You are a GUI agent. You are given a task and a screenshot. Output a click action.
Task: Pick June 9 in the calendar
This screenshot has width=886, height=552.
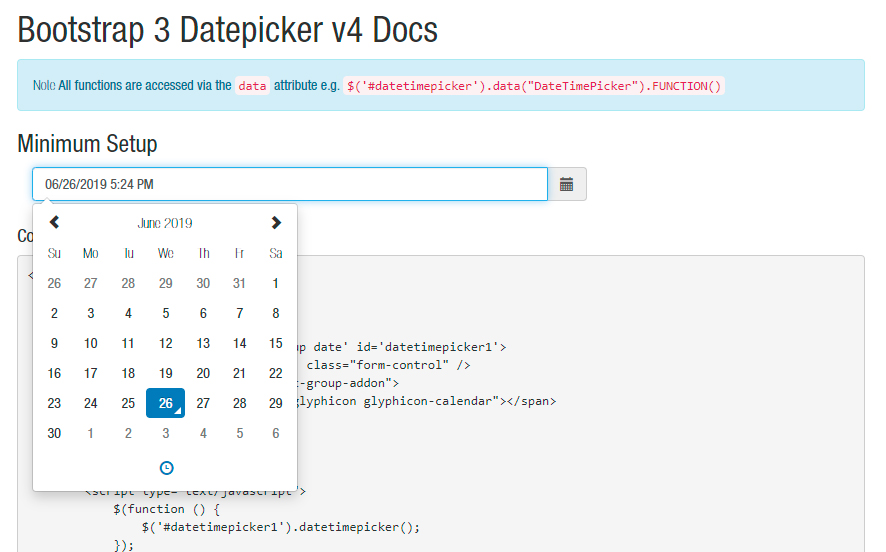[54, 343]
